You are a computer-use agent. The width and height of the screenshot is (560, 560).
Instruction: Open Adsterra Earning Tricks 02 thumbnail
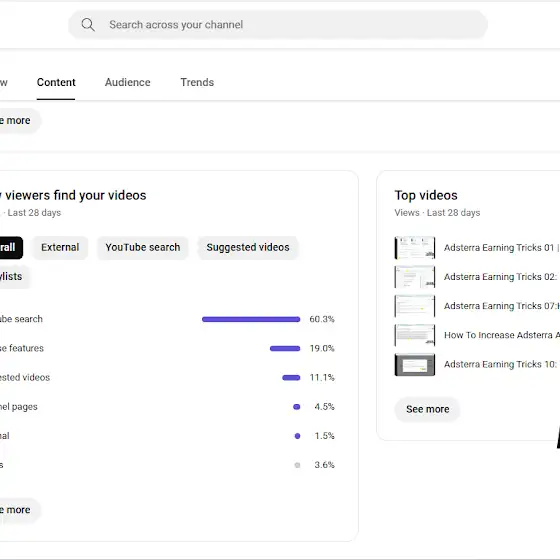[415, 277]
